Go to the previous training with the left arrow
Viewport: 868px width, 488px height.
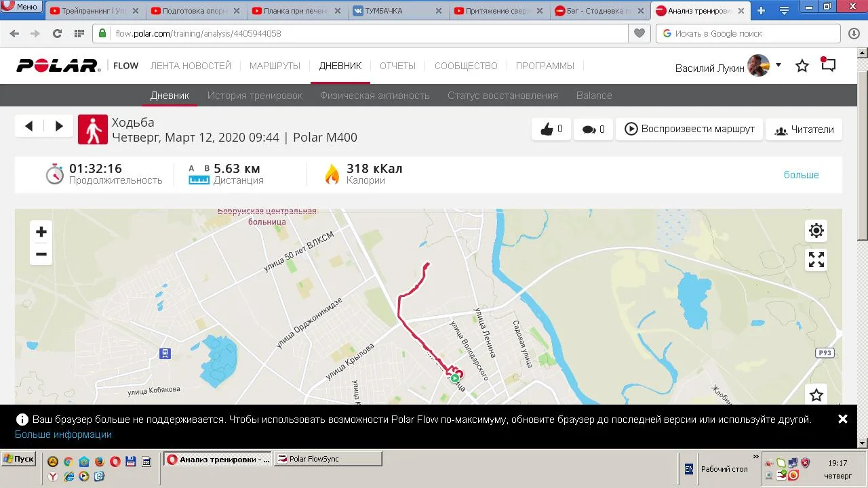pyautogui.click(x=29, y=126)
